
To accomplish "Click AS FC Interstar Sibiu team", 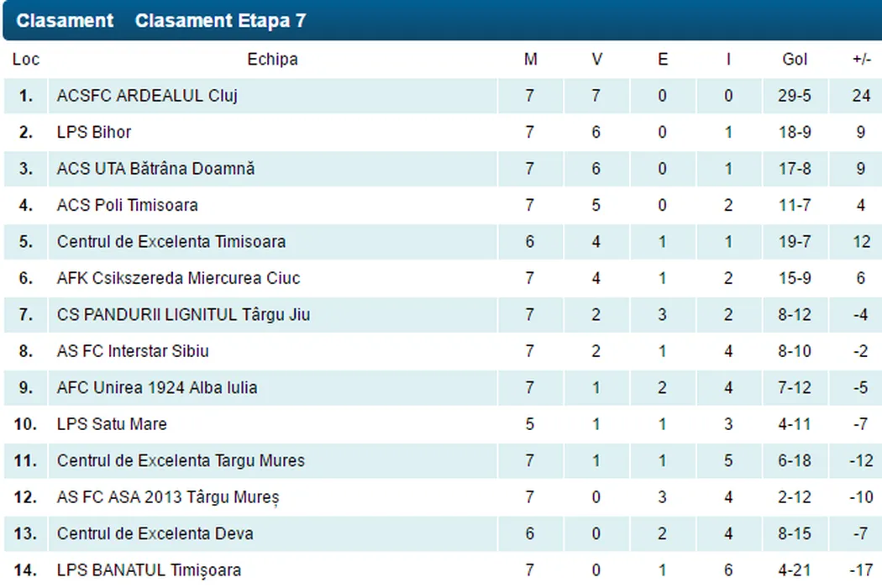I will click(133, 351).
